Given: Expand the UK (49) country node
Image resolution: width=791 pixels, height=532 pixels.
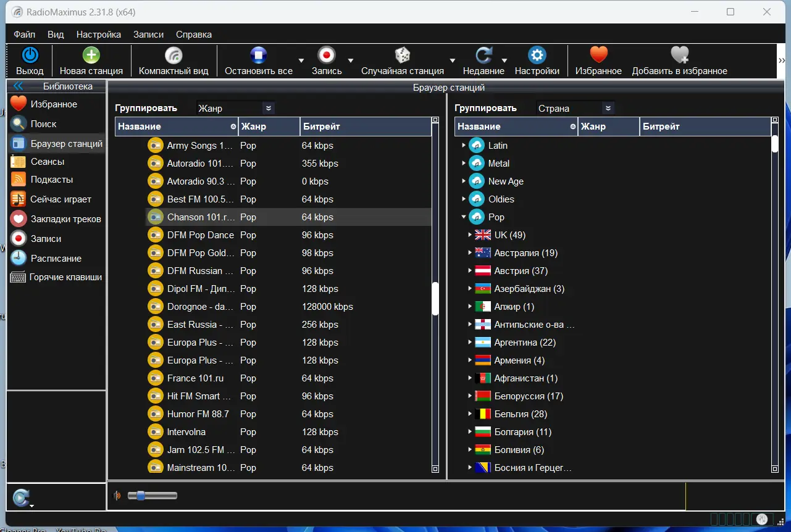Looking at the screenshot, I should pyautogui.click(x=471, y=235).
